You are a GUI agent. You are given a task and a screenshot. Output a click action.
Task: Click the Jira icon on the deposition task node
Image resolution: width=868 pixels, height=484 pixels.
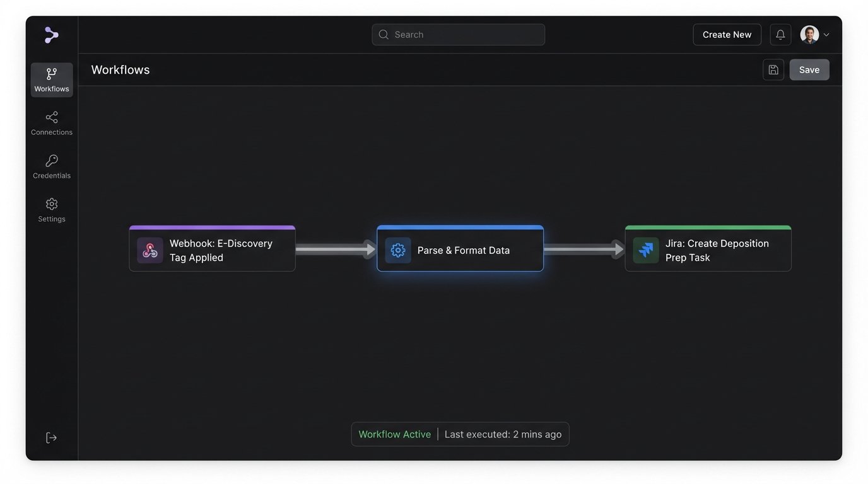(645, 250)
